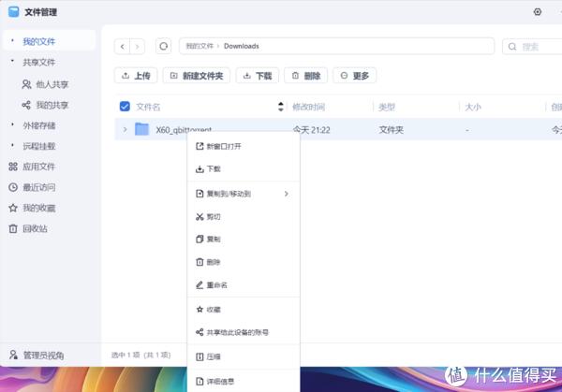Screen dimensions: 562x392
Task: Click the 今天 21:22 modified time cell
Action: point(312,130)
